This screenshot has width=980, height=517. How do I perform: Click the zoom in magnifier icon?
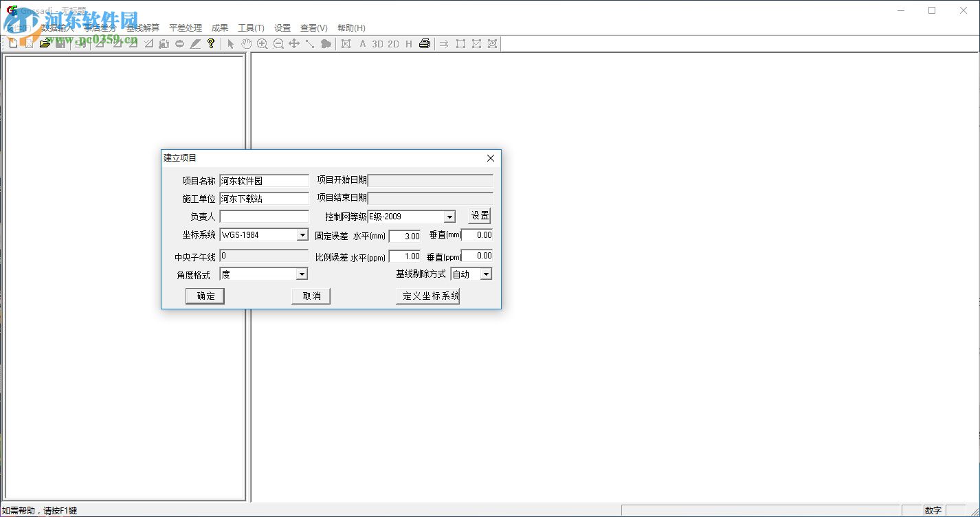click(x=262, y=43)
